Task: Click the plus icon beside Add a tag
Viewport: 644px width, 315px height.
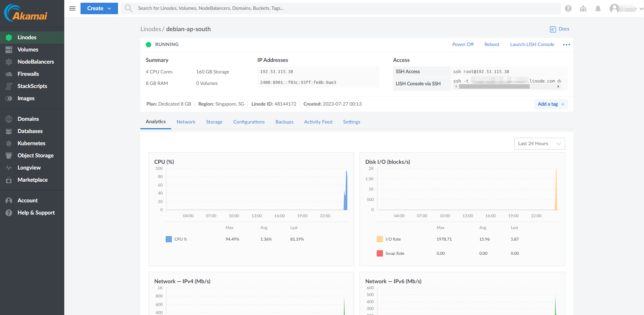Action: 563,104
